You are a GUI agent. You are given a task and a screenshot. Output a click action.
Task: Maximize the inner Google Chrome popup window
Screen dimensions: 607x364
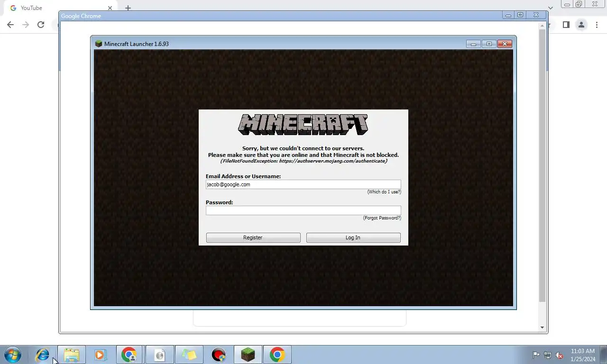pyautogui.click(x=520, y=15)
